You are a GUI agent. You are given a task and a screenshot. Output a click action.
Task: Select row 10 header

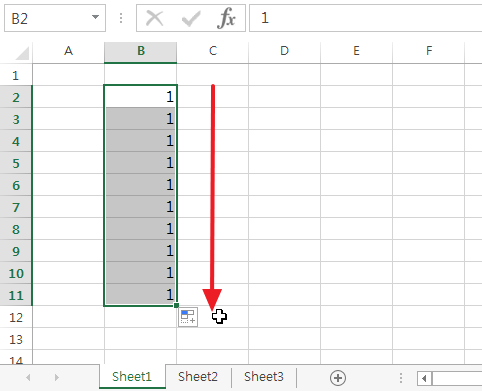(x=16, y=273)
